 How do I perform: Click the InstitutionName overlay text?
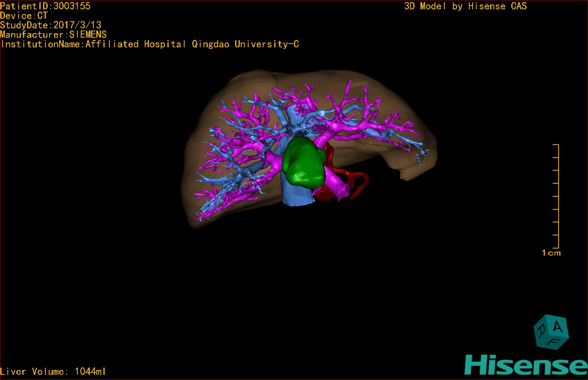pyautogui.click(x=150, y=44)
